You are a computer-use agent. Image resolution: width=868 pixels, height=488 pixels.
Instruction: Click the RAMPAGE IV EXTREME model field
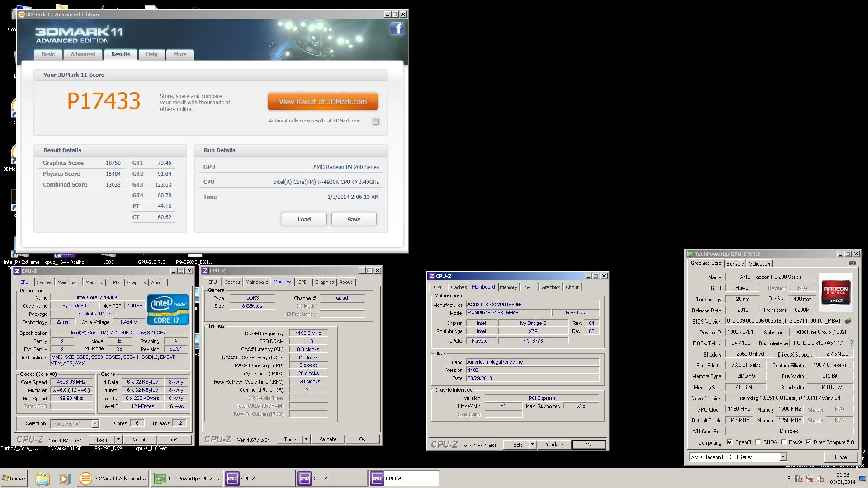pos(509,313)
